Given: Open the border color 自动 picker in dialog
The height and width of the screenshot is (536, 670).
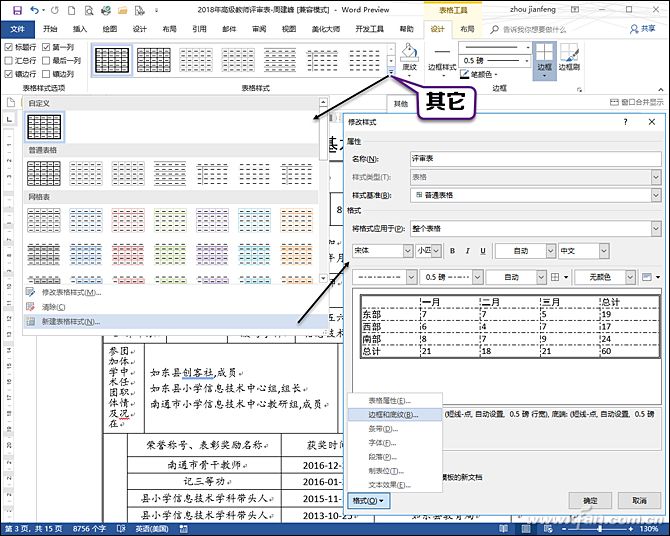Looking at the screenshot, I should click(x=516, y=277).
